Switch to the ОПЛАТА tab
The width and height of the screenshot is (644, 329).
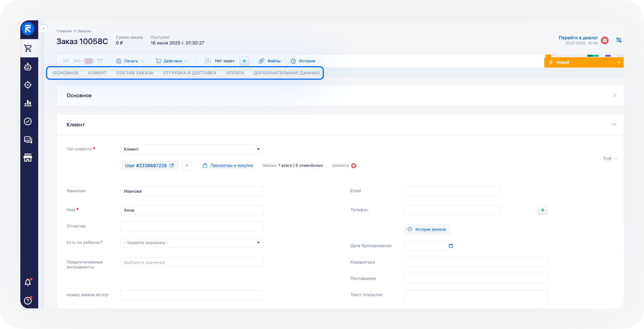coord(235,72)
